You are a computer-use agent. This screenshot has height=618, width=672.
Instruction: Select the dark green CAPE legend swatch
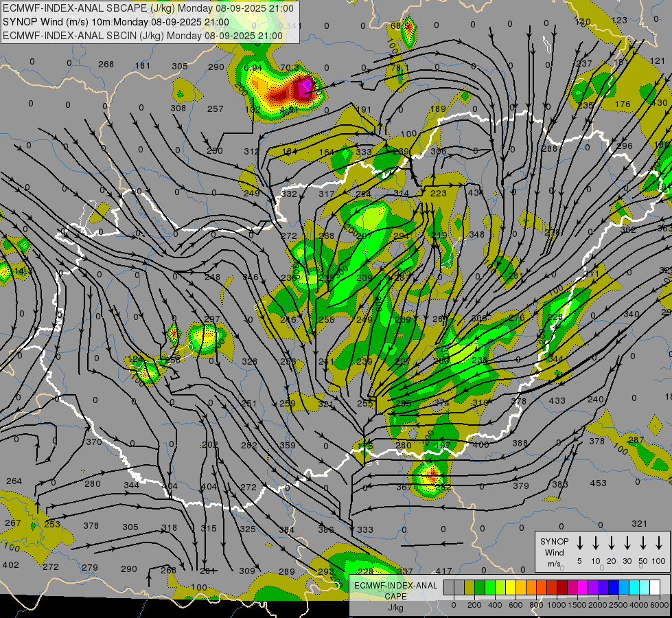(480, 587)
